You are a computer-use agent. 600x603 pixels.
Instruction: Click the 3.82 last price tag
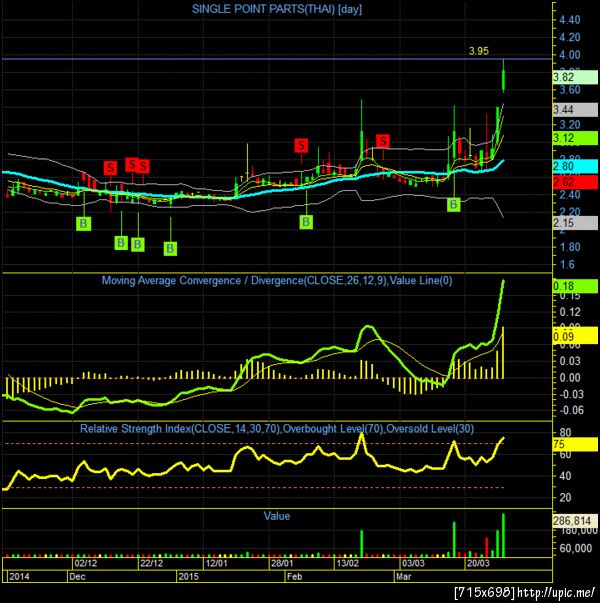[575, 77]
